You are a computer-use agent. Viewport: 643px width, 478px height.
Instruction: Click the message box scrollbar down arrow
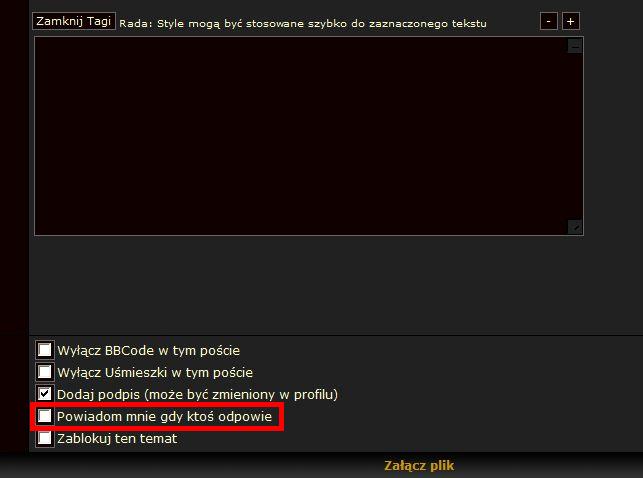[575, 227]
